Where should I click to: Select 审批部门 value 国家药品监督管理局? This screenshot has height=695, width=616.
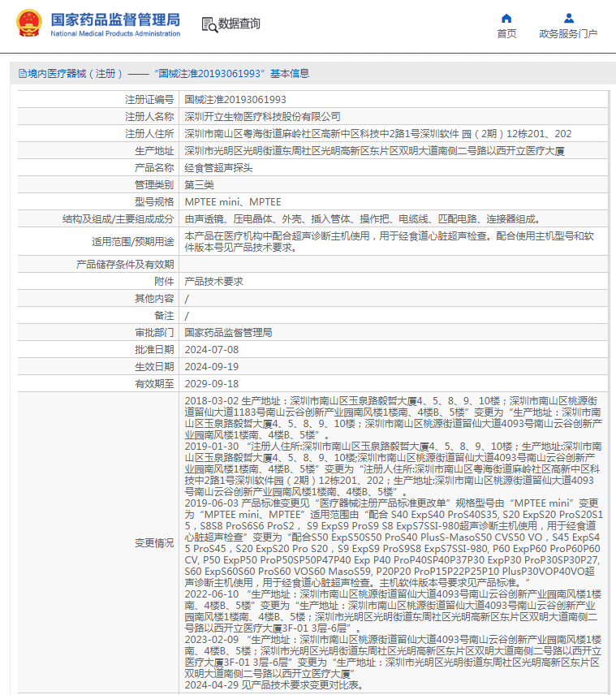228,333
